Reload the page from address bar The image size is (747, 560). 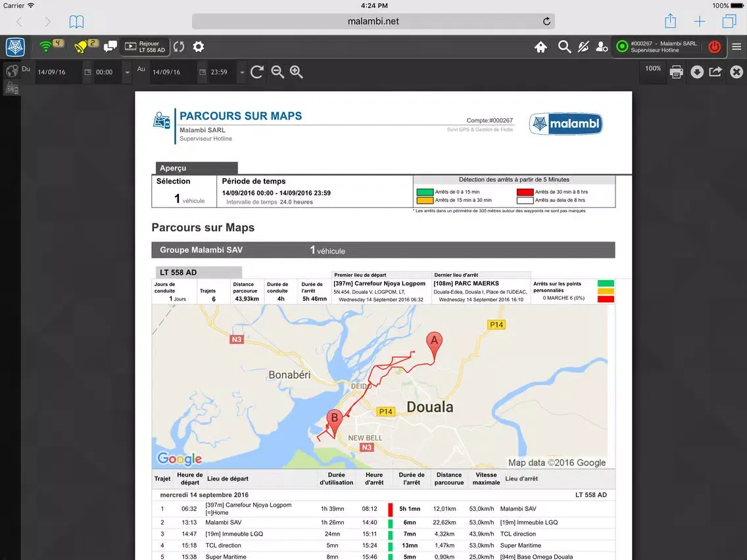(546, 22)
